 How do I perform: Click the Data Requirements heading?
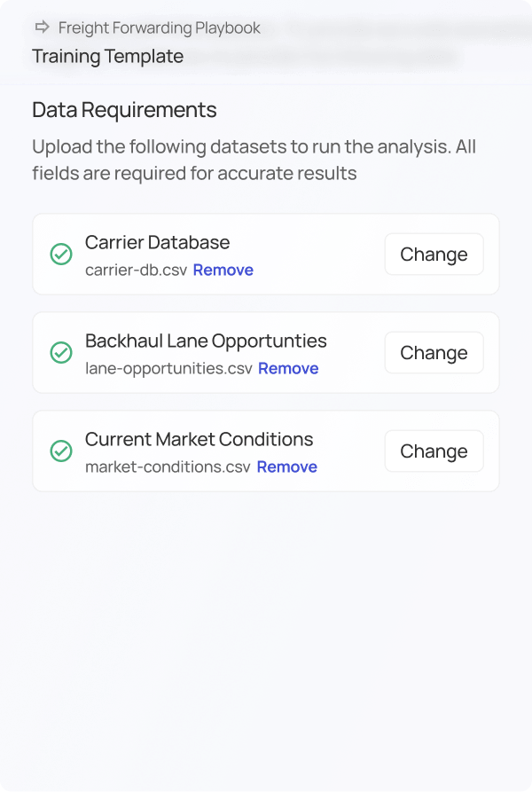(x=124, y=110)
